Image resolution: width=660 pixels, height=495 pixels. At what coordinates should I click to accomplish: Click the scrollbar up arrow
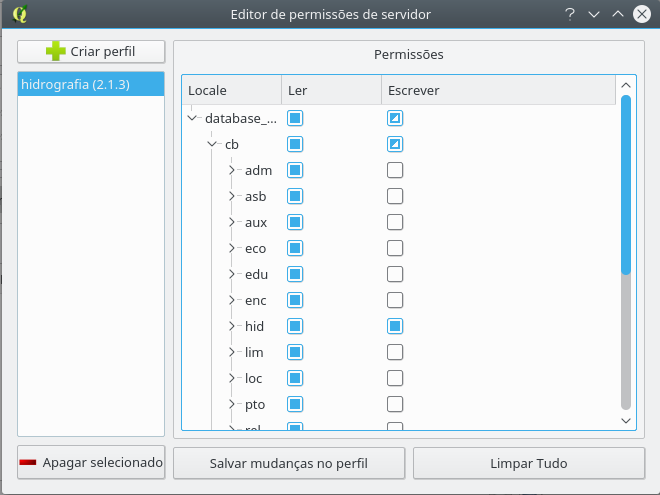tap(626, 85)
